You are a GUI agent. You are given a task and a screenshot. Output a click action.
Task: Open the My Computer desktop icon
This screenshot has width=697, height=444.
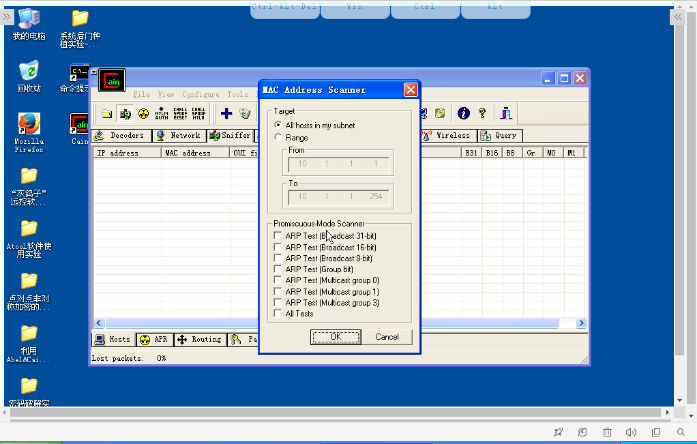29,26
